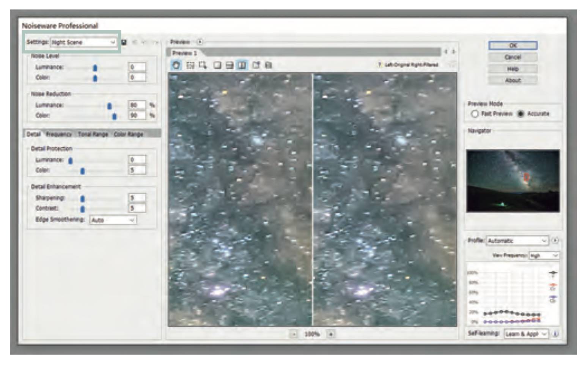Switch to single preview view icon
Viewport: 588px width, 369px height.
217,65
